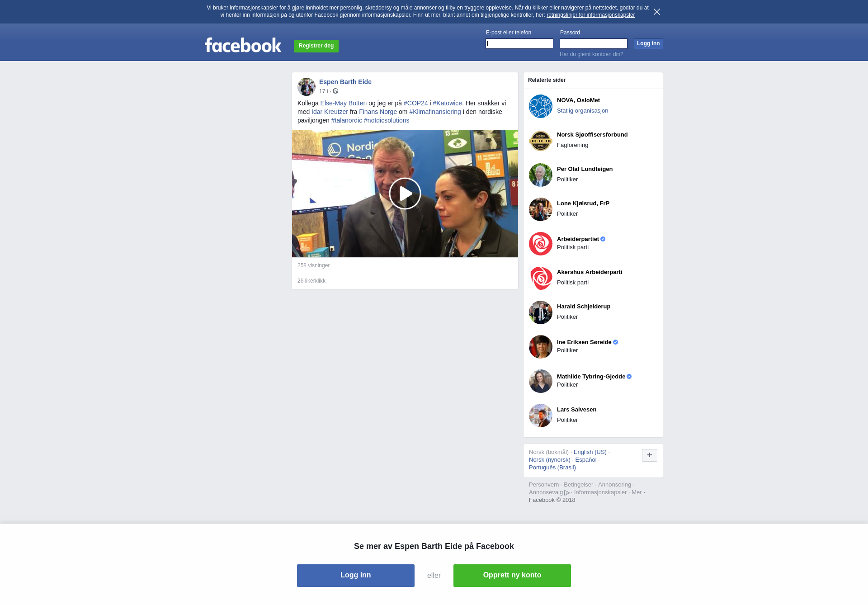This screenshot has width=868, height=605.
Task: Click Ine Eriksen Søreide's avatar
Action: click(541, 347)
